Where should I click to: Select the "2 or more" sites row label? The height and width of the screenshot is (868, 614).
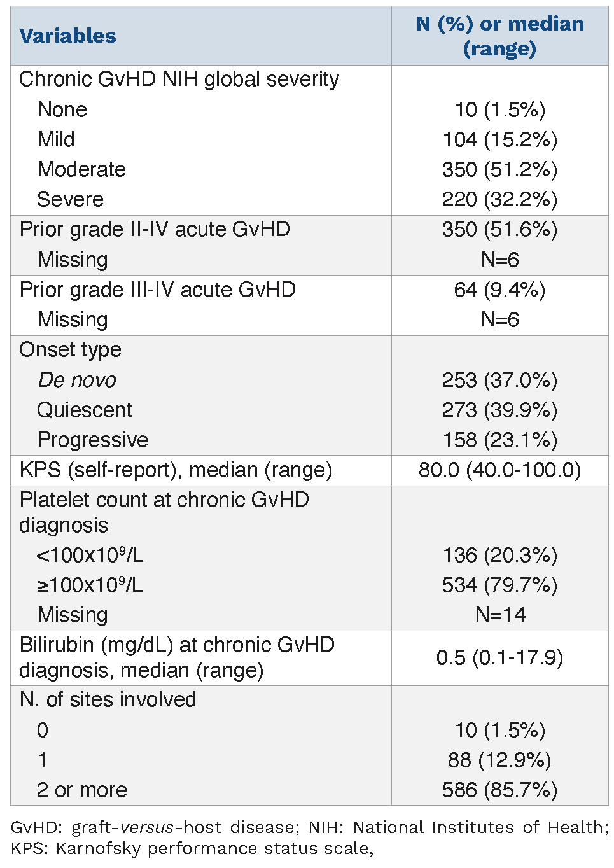[x=82, y=790]
